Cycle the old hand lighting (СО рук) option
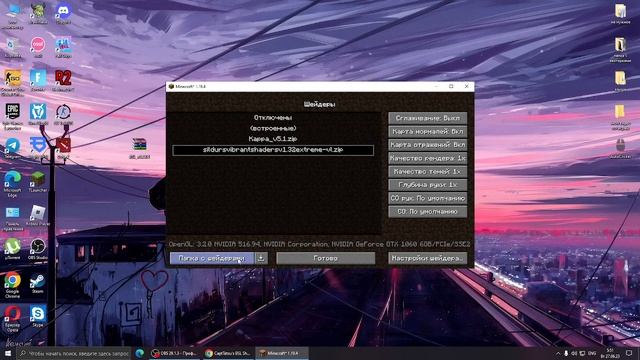The height and width of the screenshot is (360, 640). (x=427, y=198)
